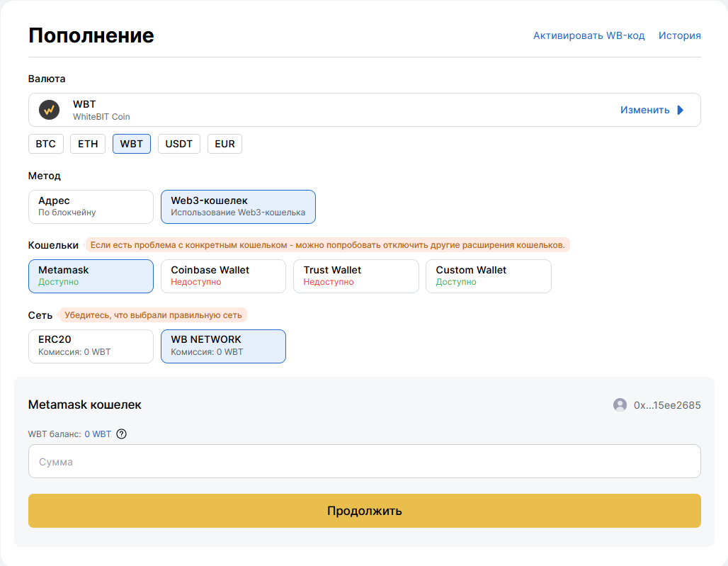Viewport: 728px width, 566px height.
Task: Click the Продолжить button
Action: 365,511
